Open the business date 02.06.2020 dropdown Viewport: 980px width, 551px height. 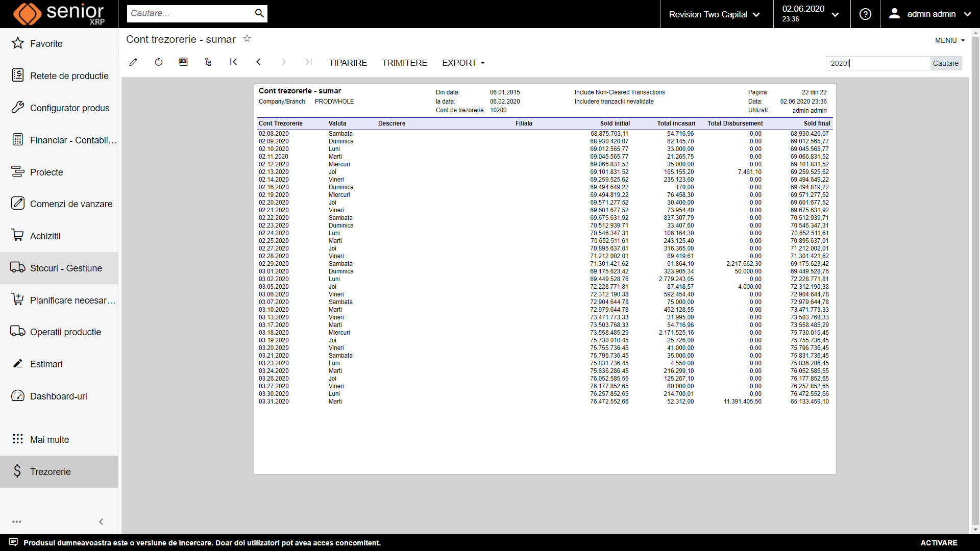[x=811, y=14]
